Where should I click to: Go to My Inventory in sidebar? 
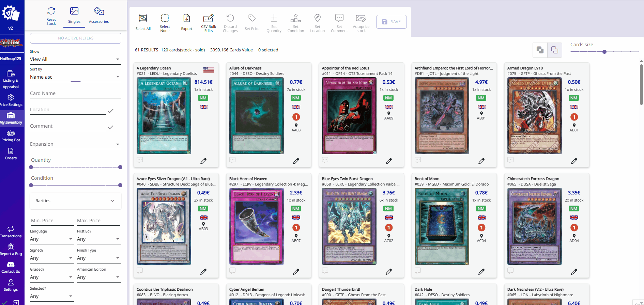point(11,118)
